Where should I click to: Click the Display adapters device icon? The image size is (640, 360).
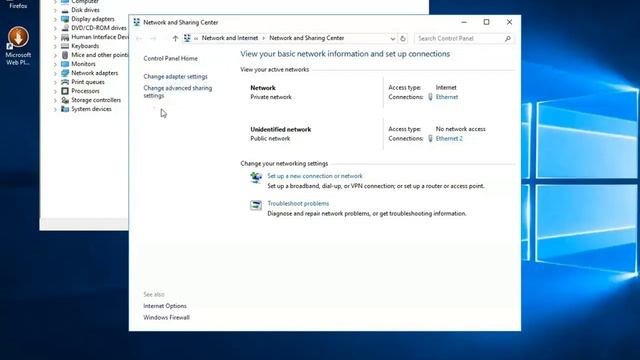[x=65, y=19]
